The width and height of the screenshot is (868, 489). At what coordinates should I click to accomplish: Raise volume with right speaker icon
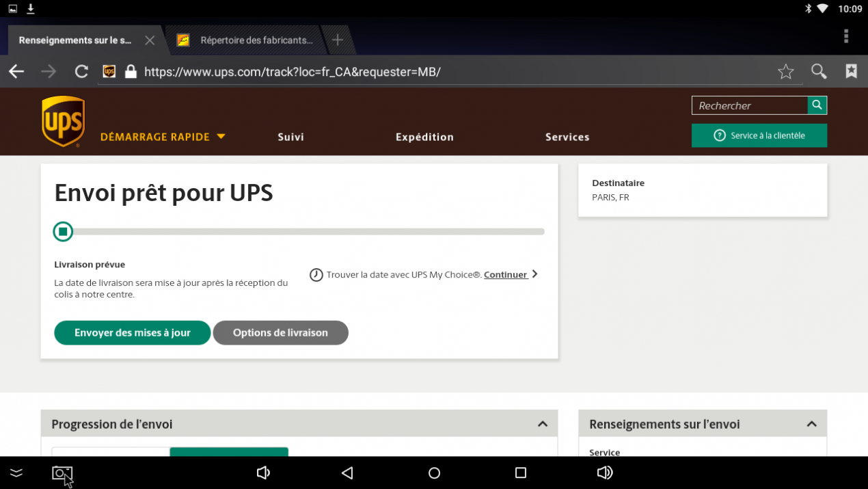[x=605, y=473]
